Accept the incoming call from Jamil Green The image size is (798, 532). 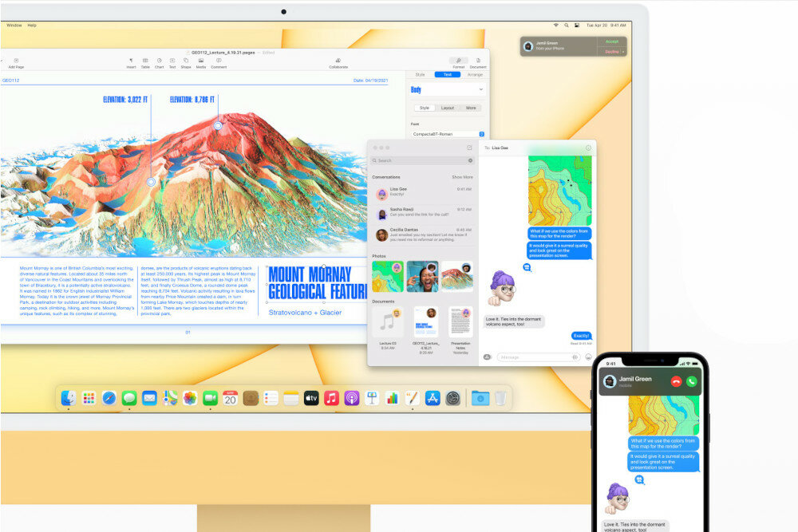613,41
